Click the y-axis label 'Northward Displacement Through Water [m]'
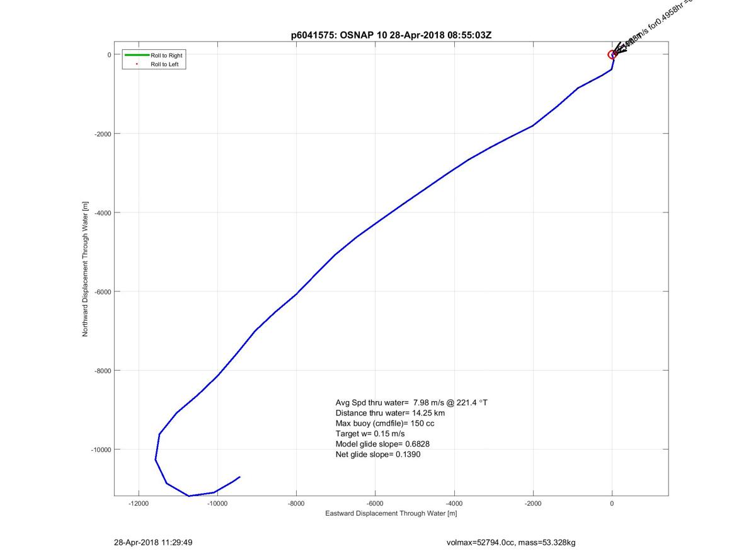The width and height of the screenshot is (756, 558). pos(85,269)
